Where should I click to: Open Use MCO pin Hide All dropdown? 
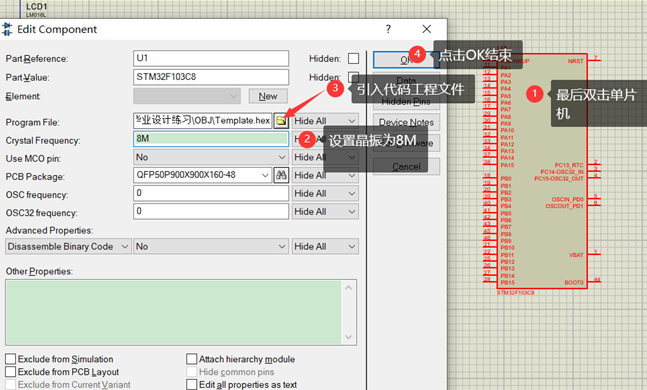325,157
